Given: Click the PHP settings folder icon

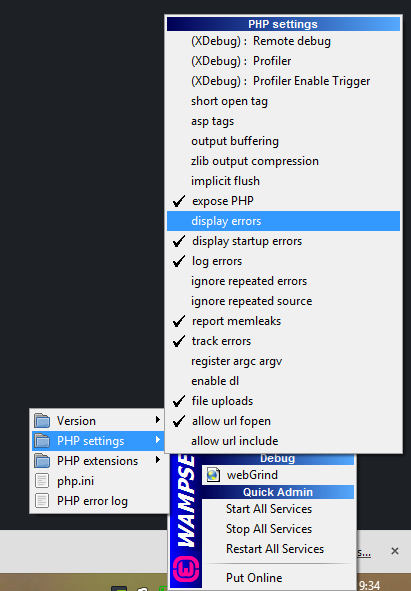Looking at the screenshot, I should [42, 441].
